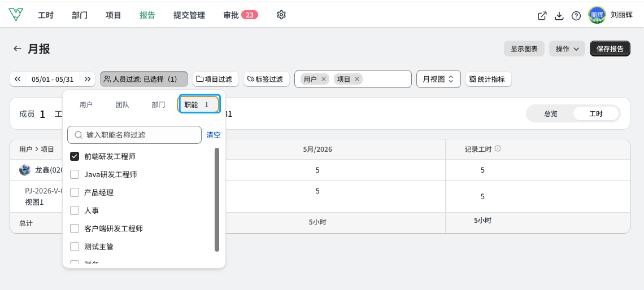Check the 前端研发工程师 checkbox
This screenshot has width=644, height=290.
(x=75, y=156)
